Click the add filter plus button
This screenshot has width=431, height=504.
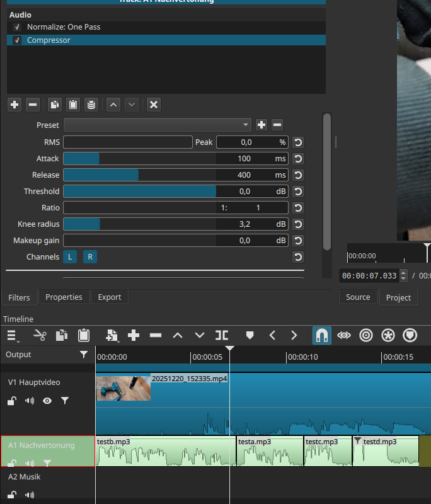(x=14, y=105)
